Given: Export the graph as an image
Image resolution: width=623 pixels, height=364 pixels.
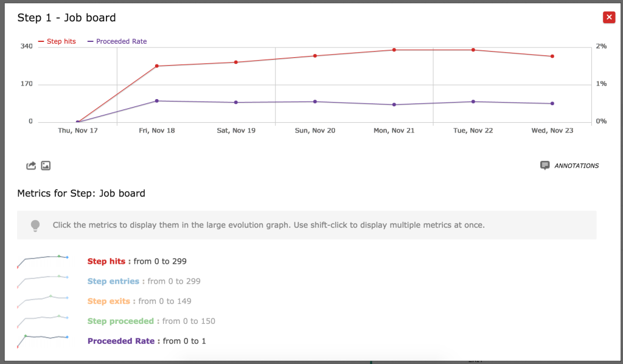Looking at the screenshot, I should [x=46, y=165].
